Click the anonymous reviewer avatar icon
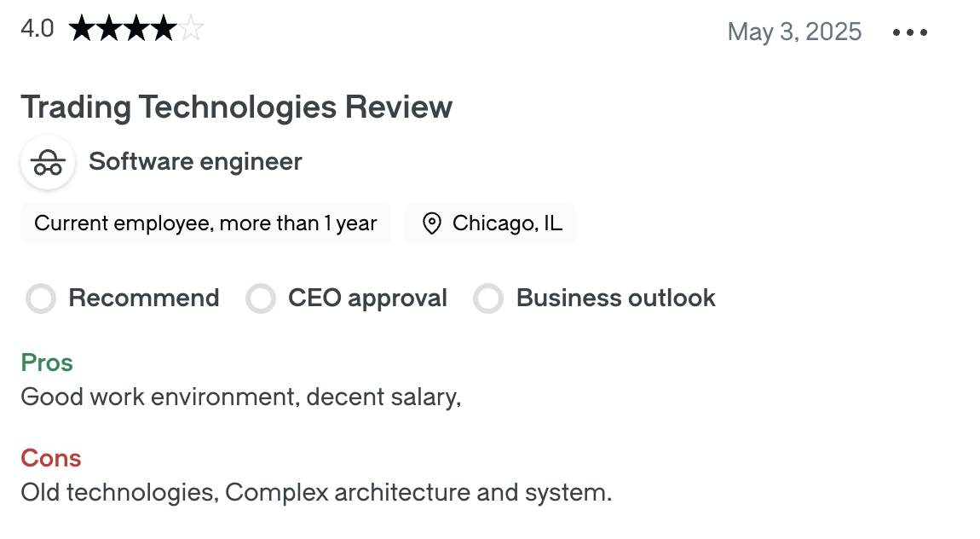 pyautogui.click(x=48, y=162)
